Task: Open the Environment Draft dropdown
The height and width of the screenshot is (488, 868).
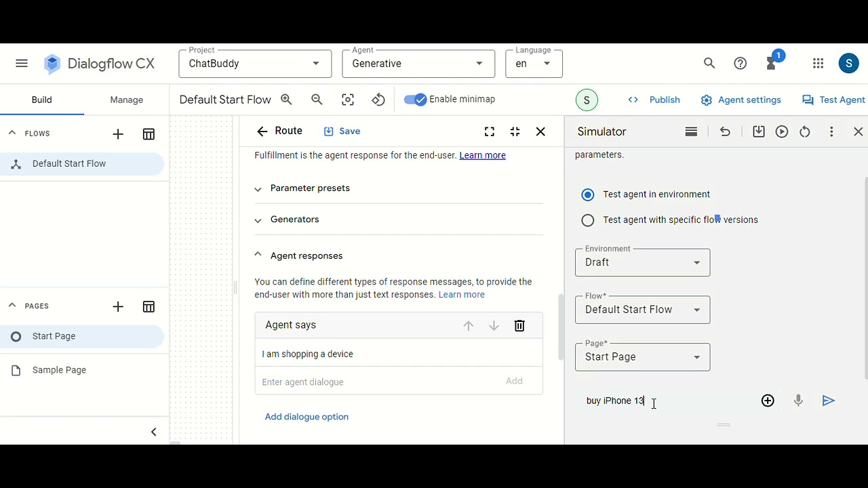Action: point(642,262)
